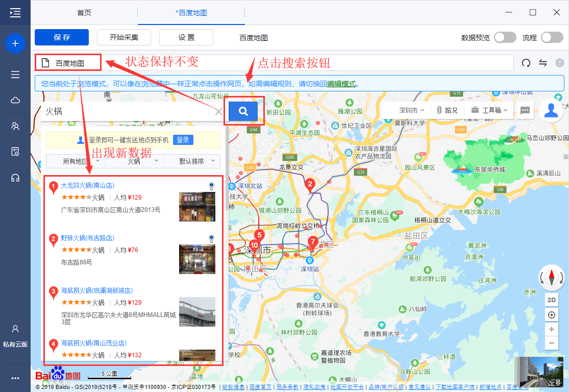Click the map compass control
Image resolution: width=569 pixels, height=392 pixels.
click(x=552, y=278)
